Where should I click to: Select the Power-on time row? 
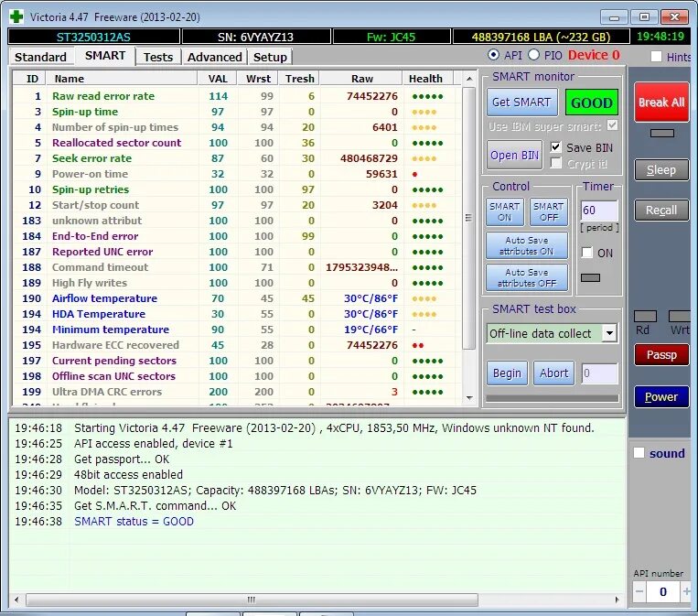point(236,174)
